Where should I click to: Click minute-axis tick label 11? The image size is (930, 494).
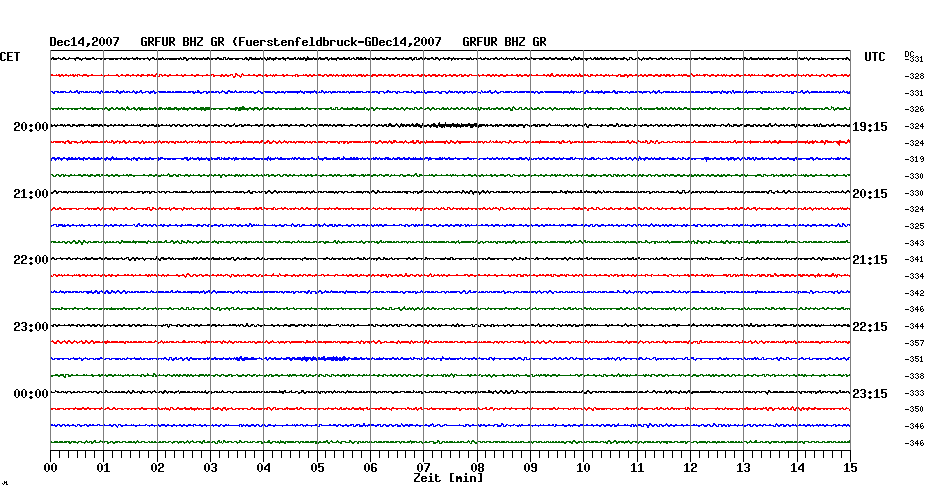coord(637,468)
